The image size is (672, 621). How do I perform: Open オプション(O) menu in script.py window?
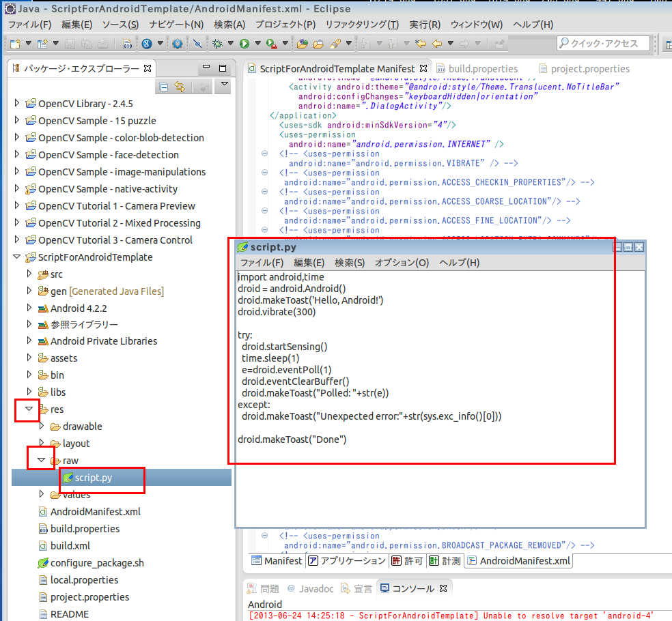point(402,263)
